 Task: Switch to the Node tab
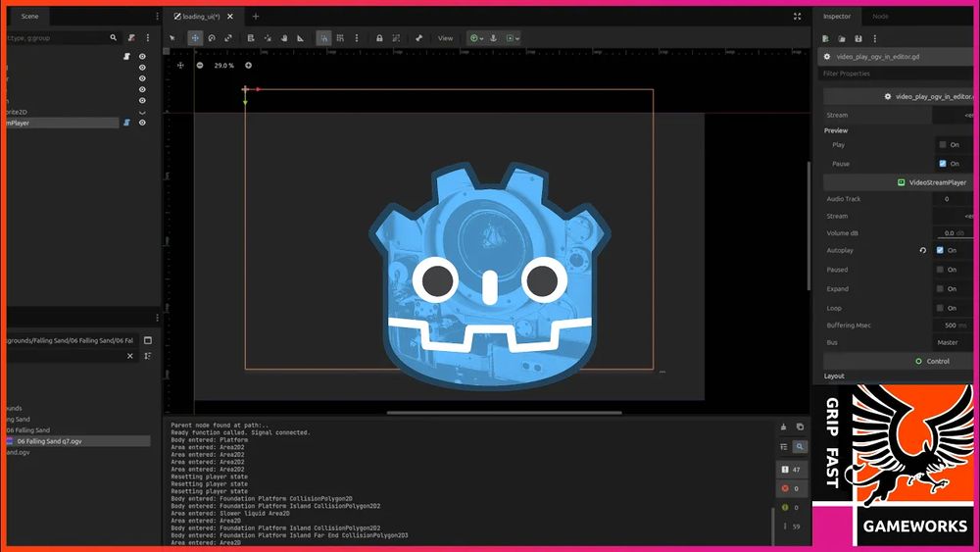coord(880,17)
